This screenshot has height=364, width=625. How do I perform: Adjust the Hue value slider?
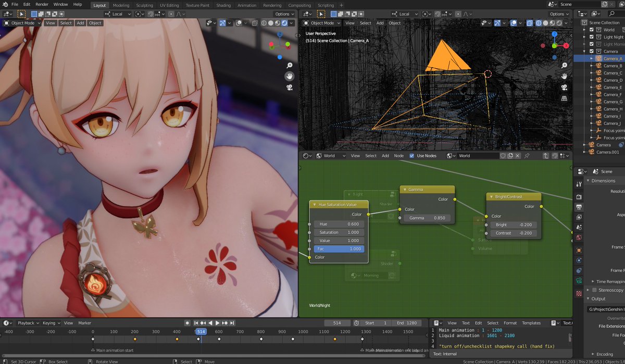(339, 224)
